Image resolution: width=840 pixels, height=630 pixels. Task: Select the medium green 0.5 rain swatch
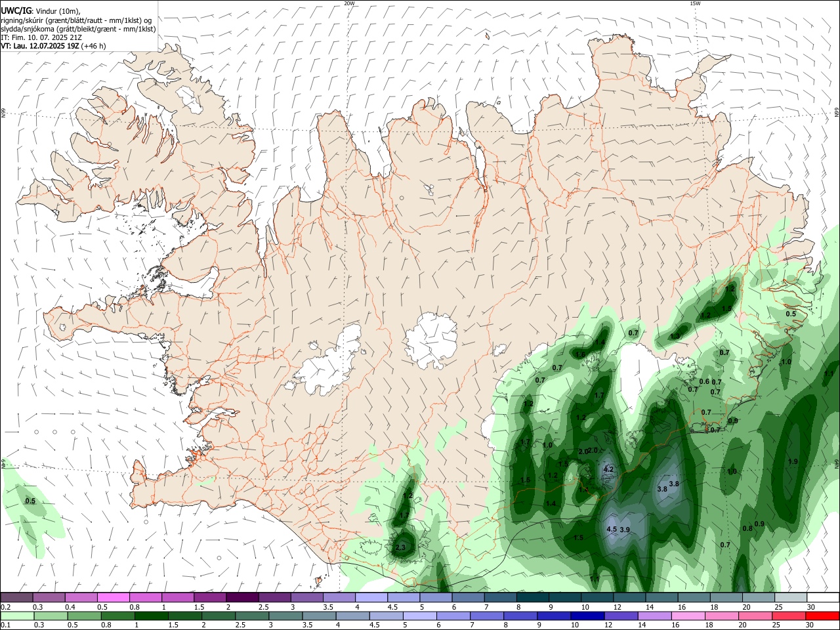pos(85,616)
